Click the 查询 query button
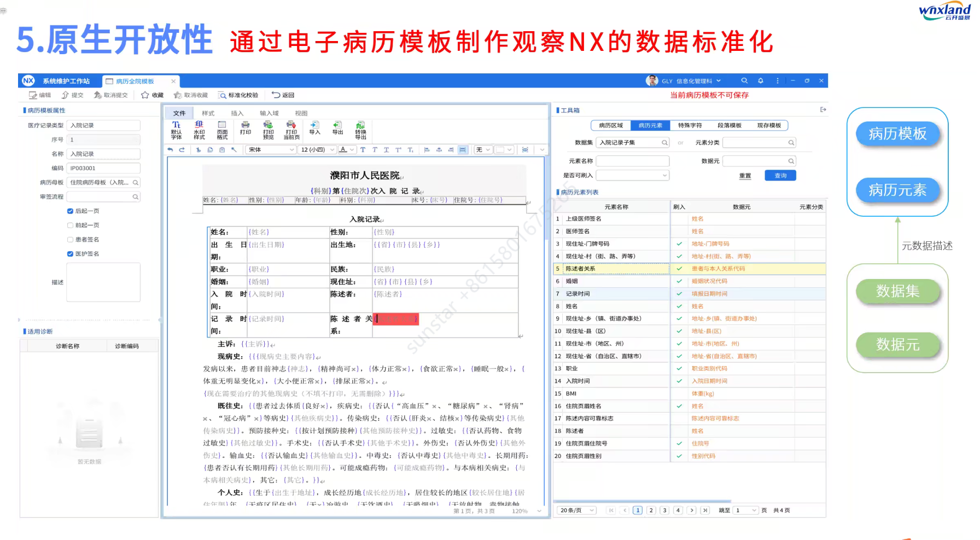This screenshot has height=540, width=980. [780, 176]
